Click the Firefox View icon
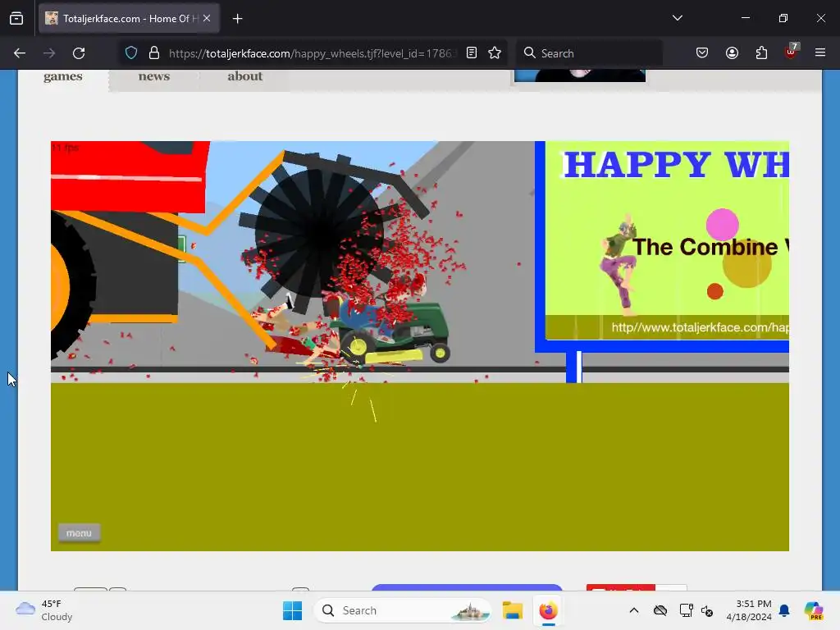 pos(16,18)
